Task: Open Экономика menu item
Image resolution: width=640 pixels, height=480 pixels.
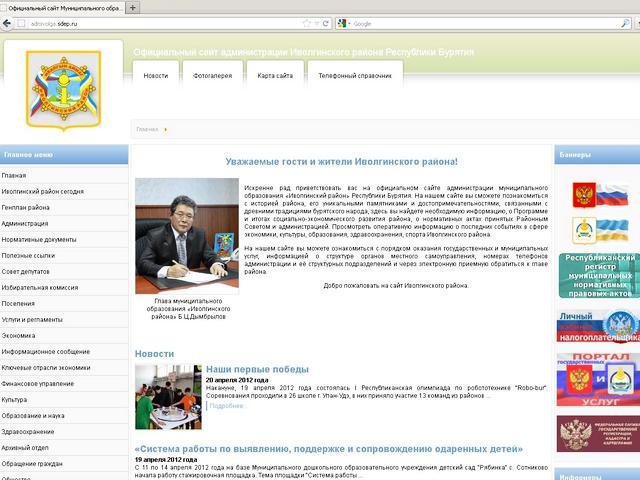Action: 64,336
